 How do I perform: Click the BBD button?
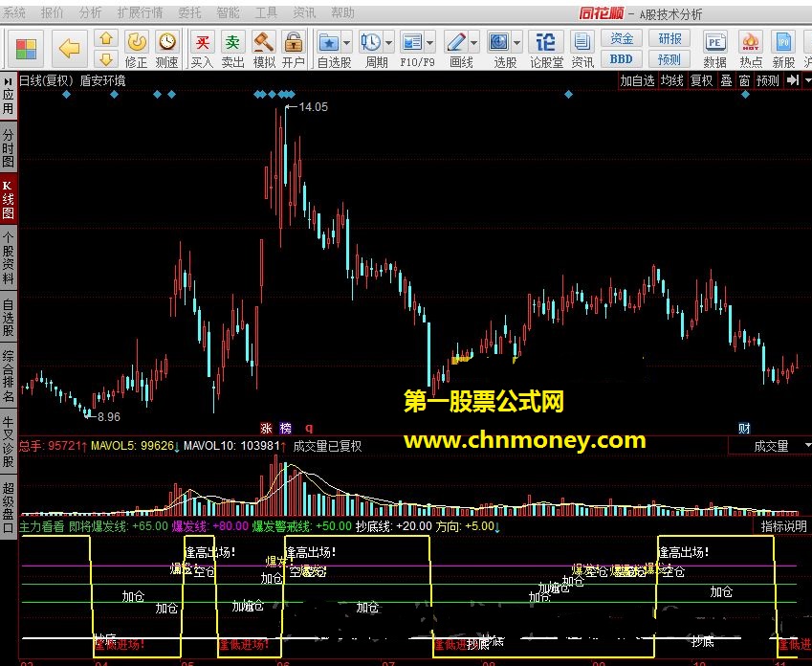[622, 59]
